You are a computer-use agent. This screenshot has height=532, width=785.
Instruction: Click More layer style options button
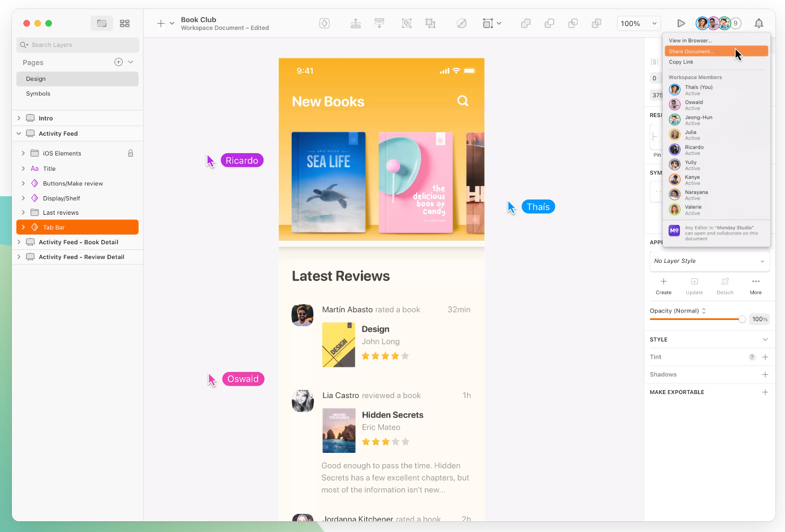pyautogui.click(x=756, y=286)
